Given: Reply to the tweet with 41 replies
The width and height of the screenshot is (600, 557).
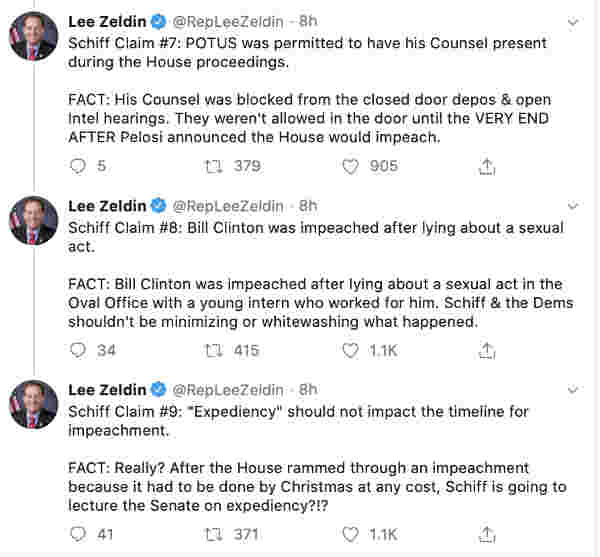Looking at the screenshot, I should [x=78, y=534].
